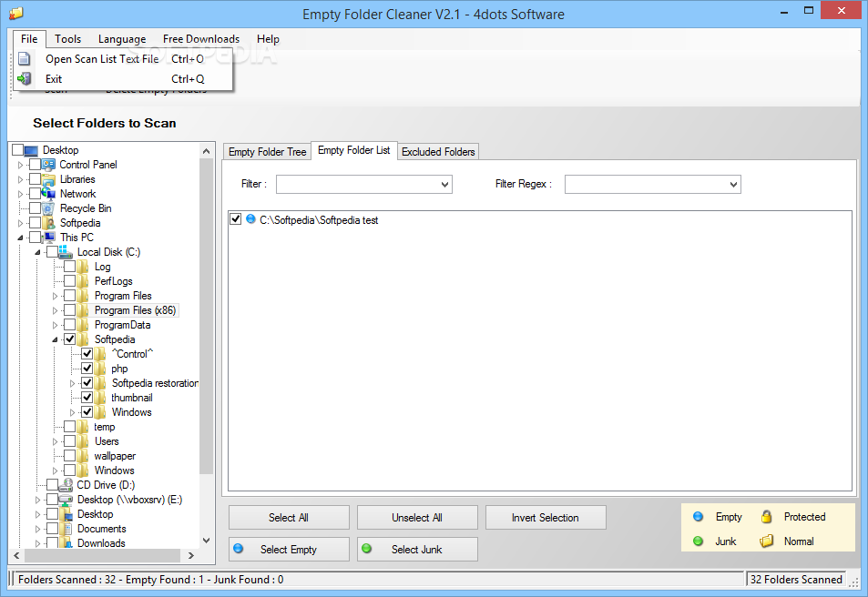Click the tree scroll down arrow

pyautogui.click(x=206, y=541)
